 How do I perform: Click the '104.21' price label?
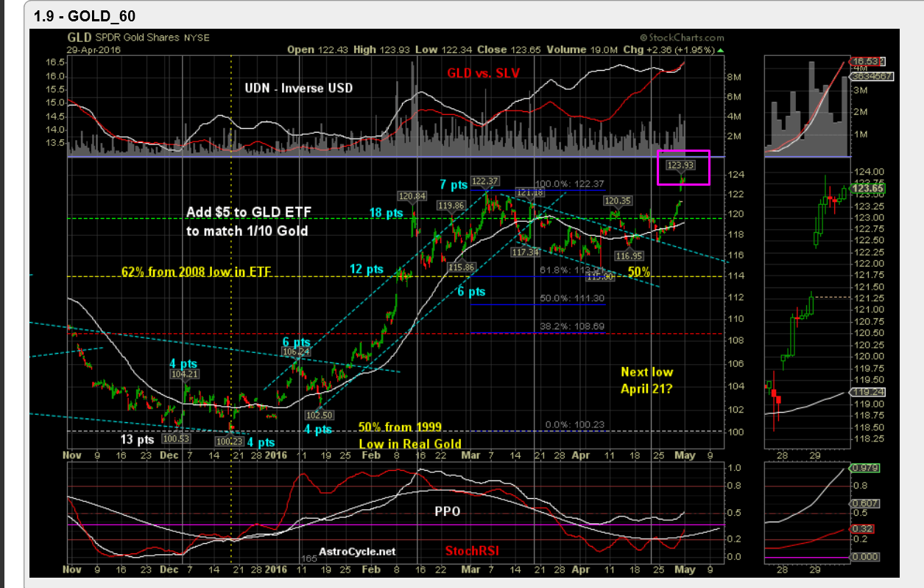(x=184, y=374)
